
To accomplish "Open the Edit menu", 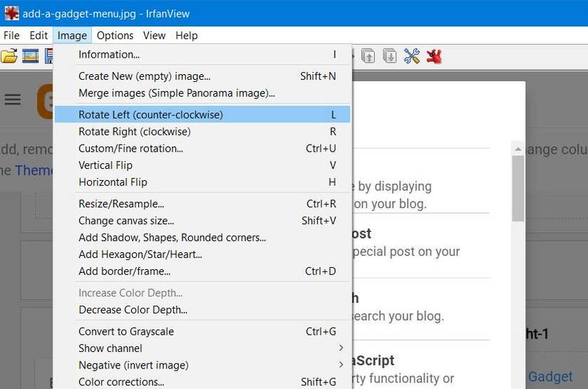I will (x=38, y=36).
